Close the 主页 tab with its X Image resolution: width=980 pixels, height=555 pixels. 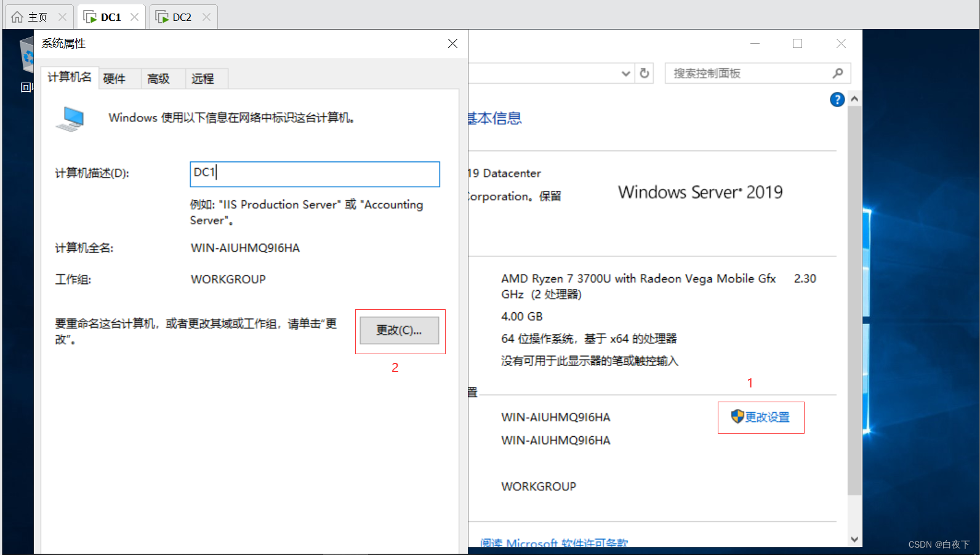(62, 17)
